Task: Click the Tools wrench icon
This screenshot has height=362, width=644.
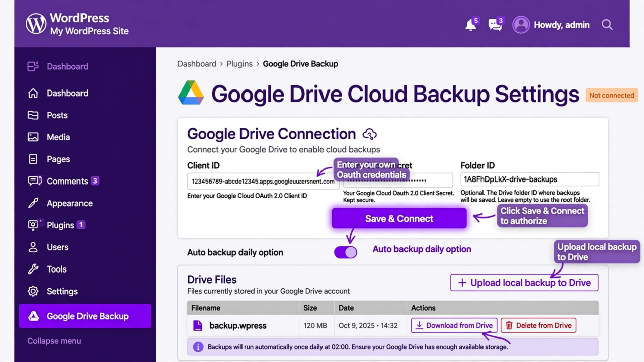Action: (x=33, y=269)
